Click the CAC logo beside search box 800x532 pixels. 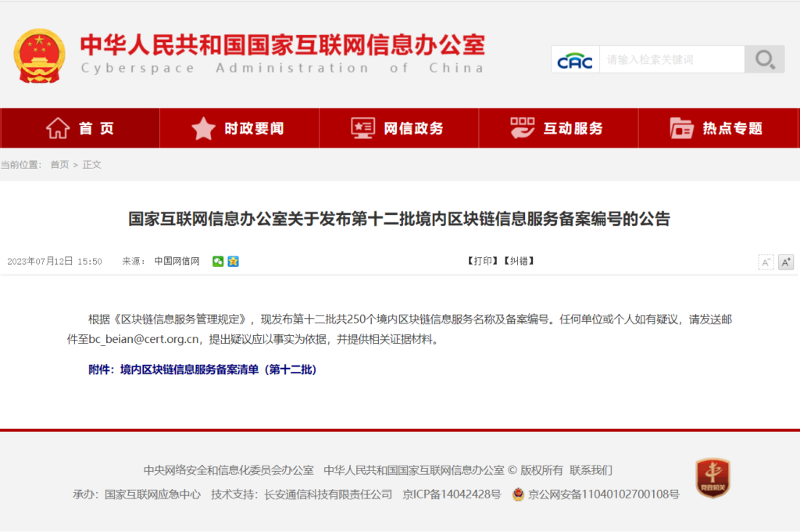tap(575, 60)
